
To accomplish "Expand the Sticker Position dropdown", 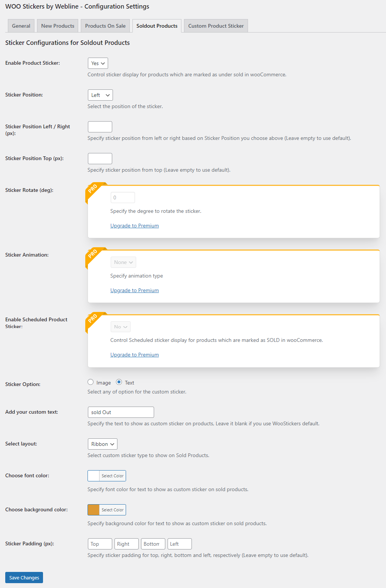I will click(x=100, y=95).
